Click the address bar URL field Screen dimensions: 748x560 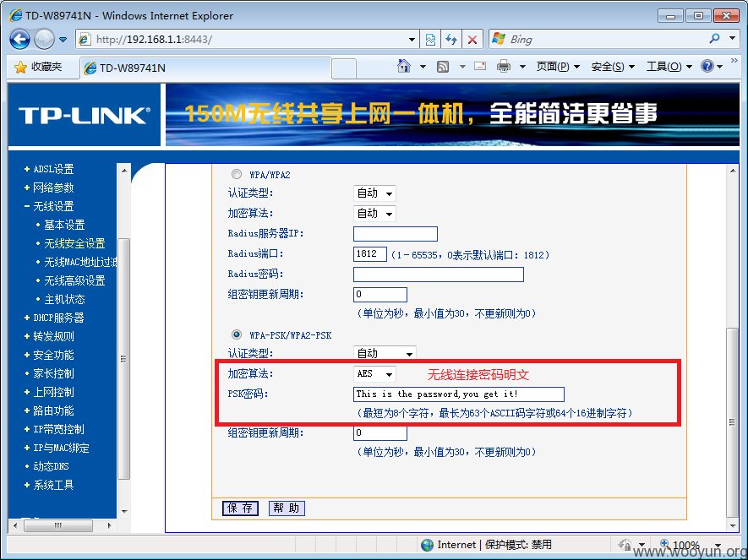click(243, 39)
